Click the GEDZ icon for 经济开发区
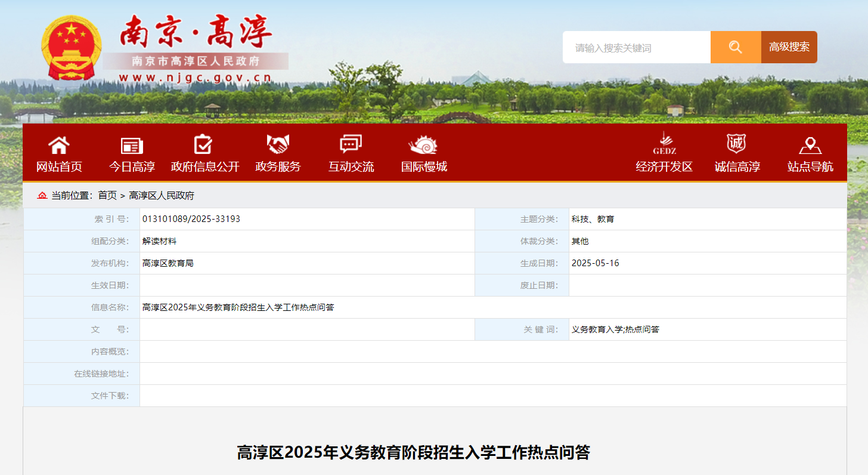 [x=664, y=143]
